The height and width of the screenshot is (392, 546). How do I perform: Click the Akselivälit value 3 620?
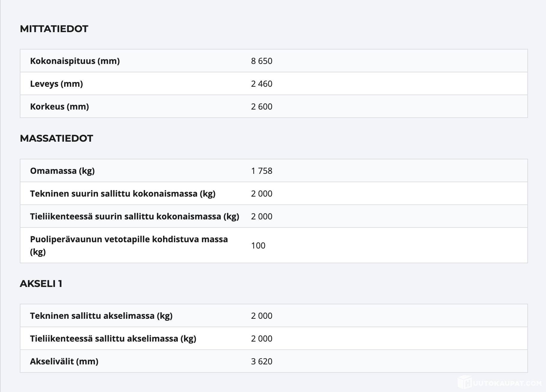tap(262, 361)
